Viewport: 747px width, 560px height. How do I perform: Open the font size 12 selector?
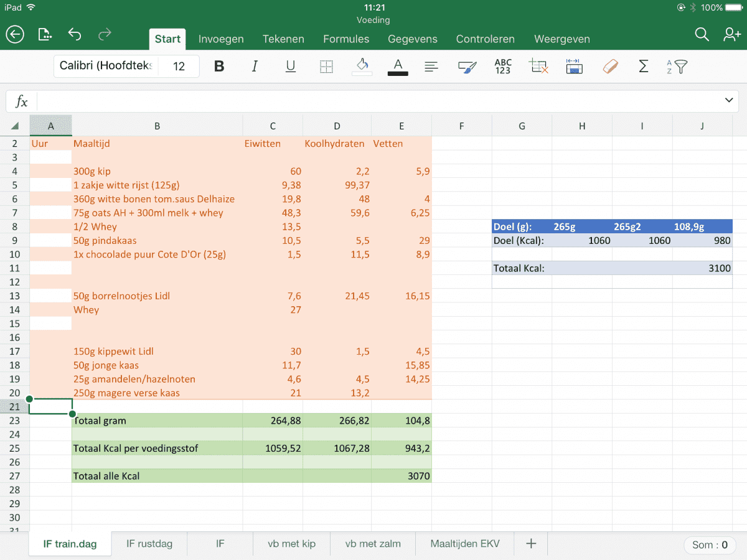pos(179,66)
